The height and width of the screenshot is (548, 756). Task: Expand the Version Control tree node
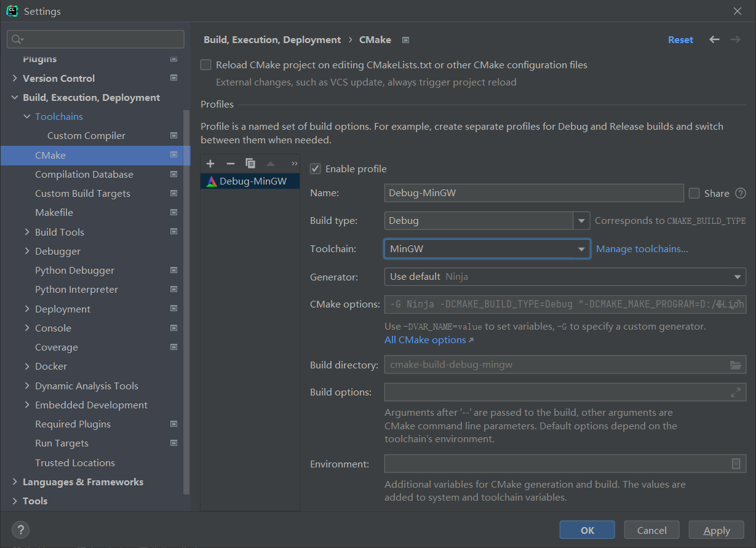pos(15,78)
